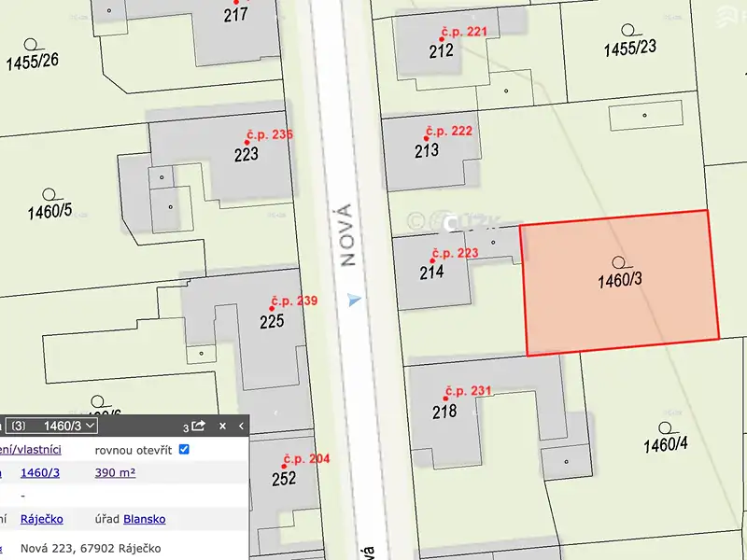Open the share/export icon in info panel header
Screen dimensions: 747x560
[198, 426]
